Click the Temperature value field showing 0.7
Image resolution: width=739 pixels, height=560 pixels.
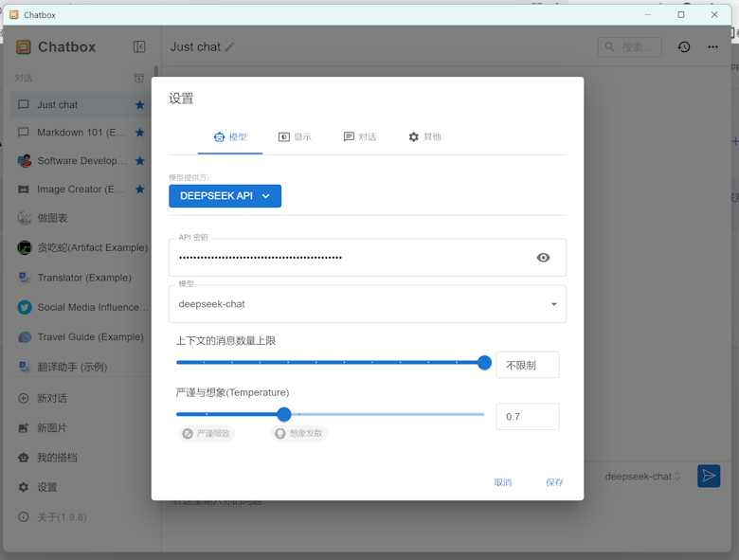point(527,417)
